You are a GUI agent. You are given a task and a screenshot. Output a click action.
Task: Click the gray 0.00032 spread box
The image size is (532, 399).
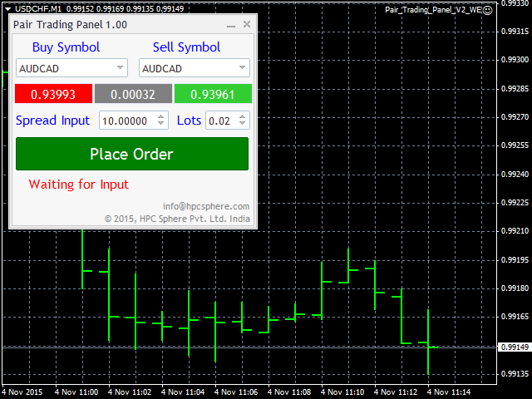133,94
